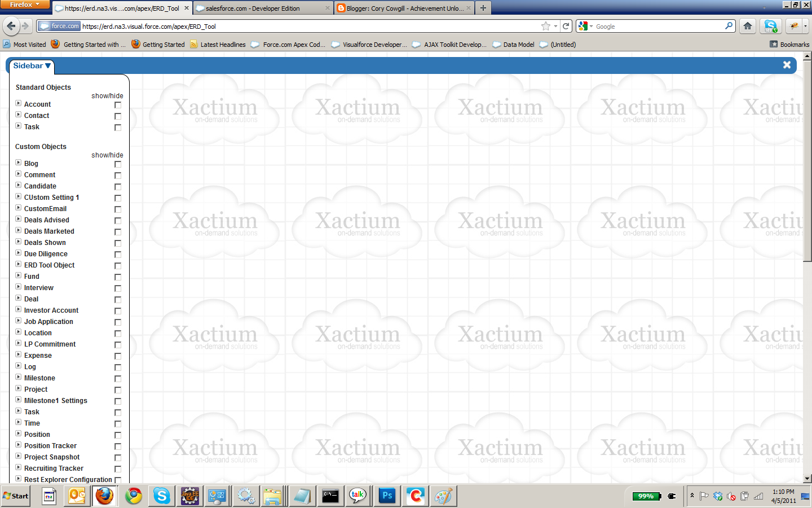Open the red C application taskbar icon

point(416,496)
